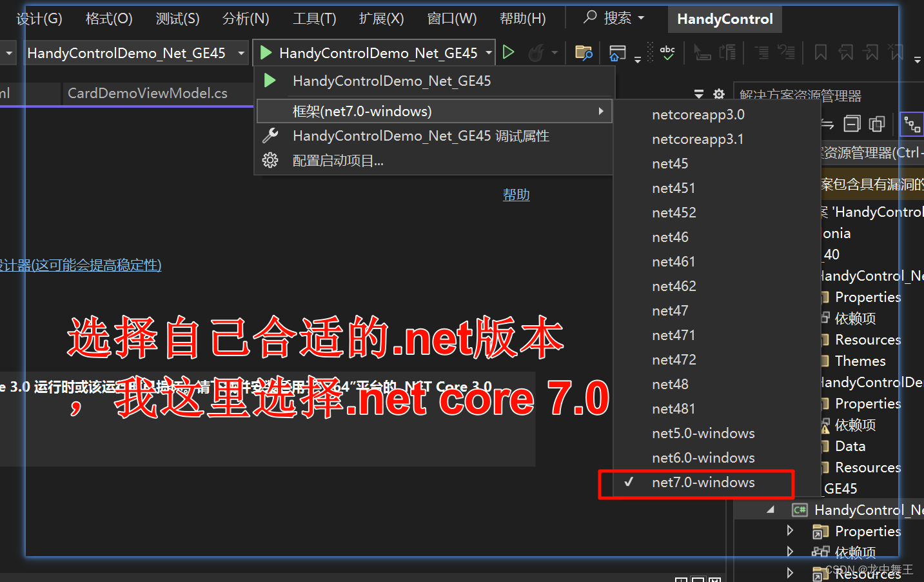The height and width of the screenshot is (582, 924).
Task: Click the Hot Reload flame icon
Action: click(x=535, y=53)
